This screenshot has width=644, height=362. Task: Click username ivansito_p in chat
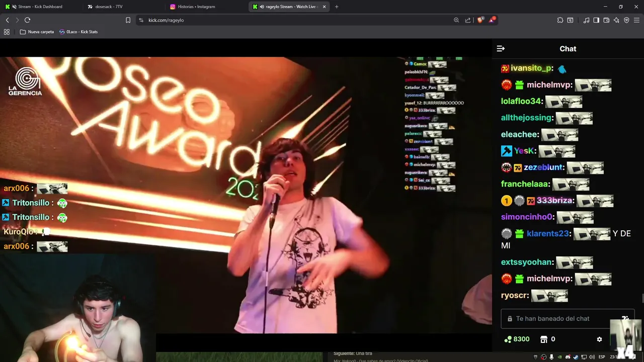532,68
